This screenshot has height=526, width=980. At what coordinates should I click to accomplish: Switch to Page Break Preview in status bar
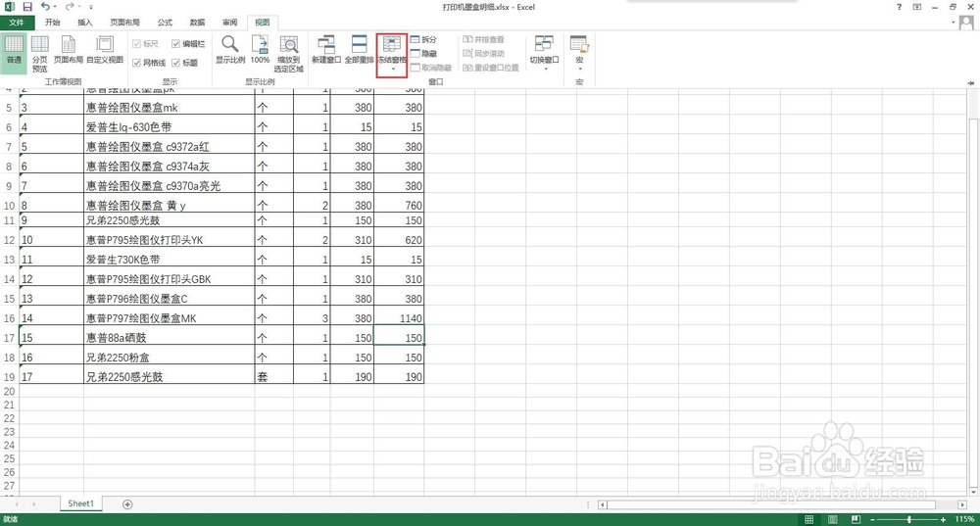[x=856, y=519]
